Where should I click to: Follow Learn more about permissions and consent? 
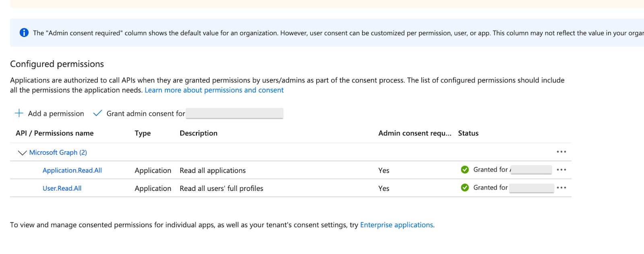point(214,90)
